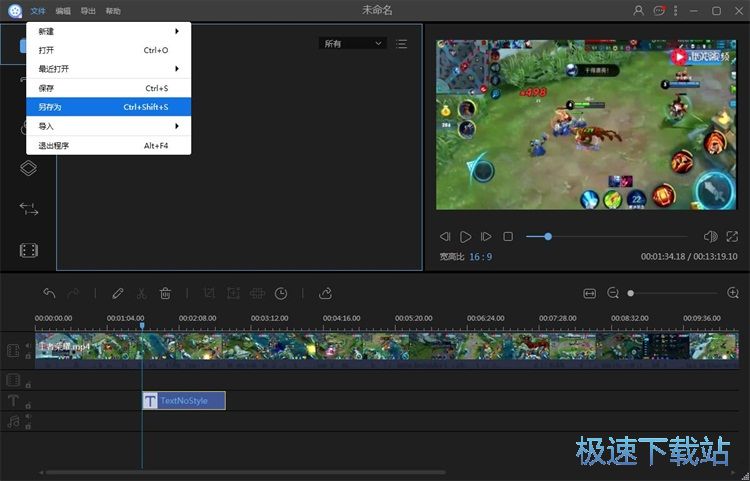
Task: Play the preview video
Action: 465,237
